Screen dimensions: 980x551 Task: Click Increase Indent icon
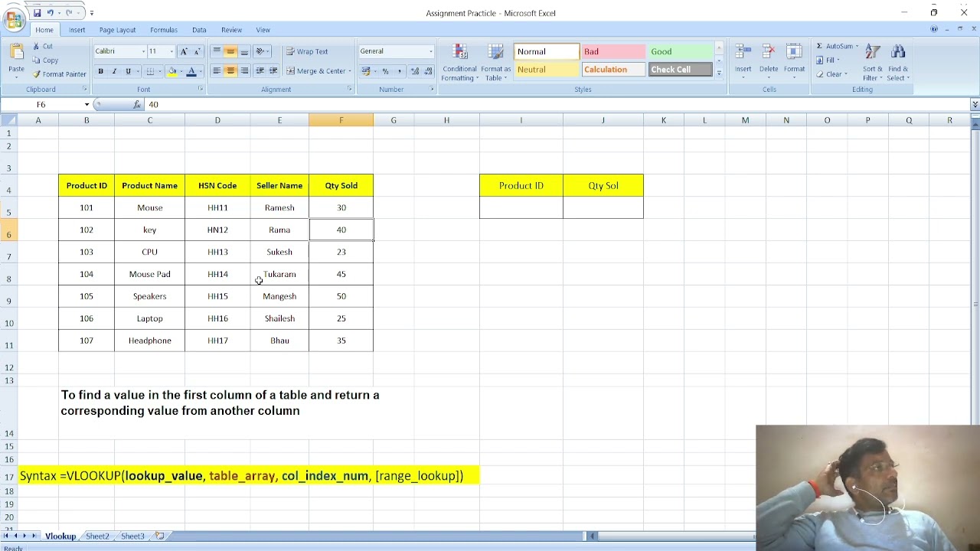(273, 71)
